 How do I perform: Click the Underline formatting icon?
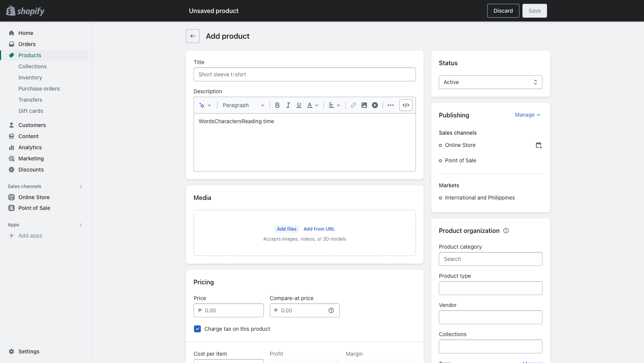coord(299,105)
